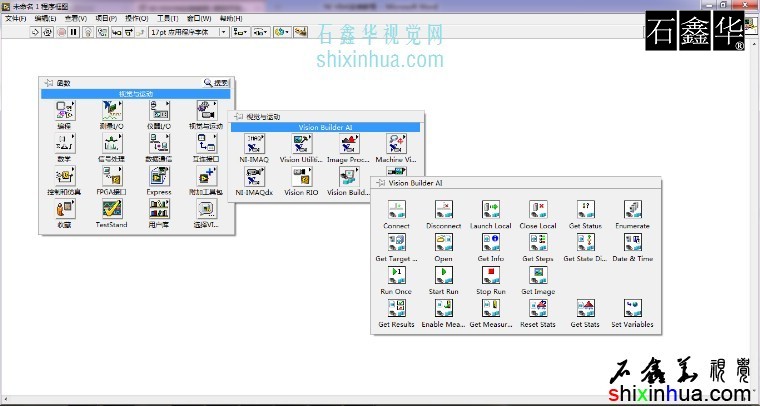The image size is (760, 406).
Task: Open the Distribute Objects dropdown
Action: [261, 32]
